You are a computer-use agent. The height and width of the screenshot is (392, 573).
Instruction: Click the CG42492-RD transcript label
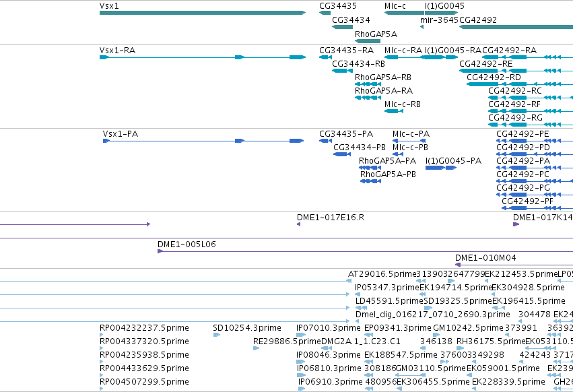494,77
